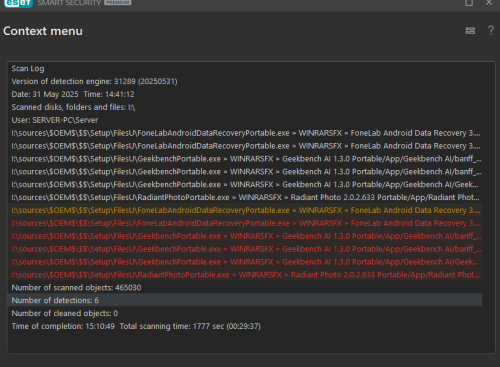Select the red FoneLab Android Data Recovery entry
The width and height of the screenshot is (500, 367).
(x=245, y=223)
